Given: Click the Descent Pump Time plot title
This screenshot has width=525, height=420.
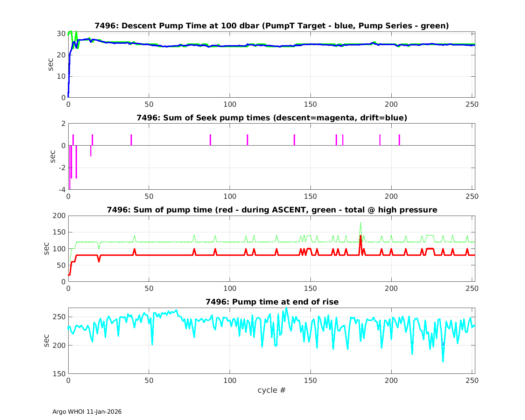Looking at the screenshot, I should [272, 26].
